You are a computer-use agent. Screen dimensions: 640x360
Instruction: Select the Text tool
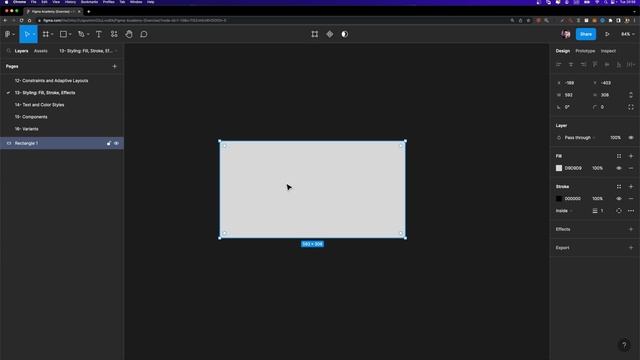point(99,34)
